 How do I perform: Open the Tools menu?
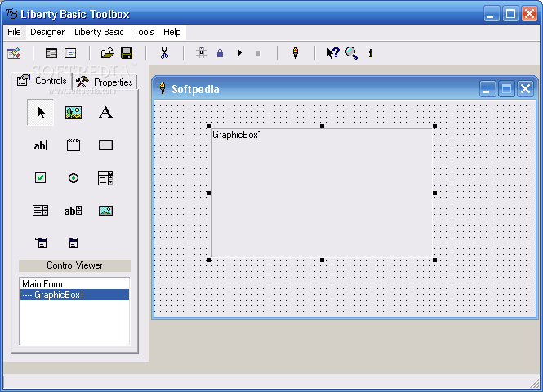144,32
